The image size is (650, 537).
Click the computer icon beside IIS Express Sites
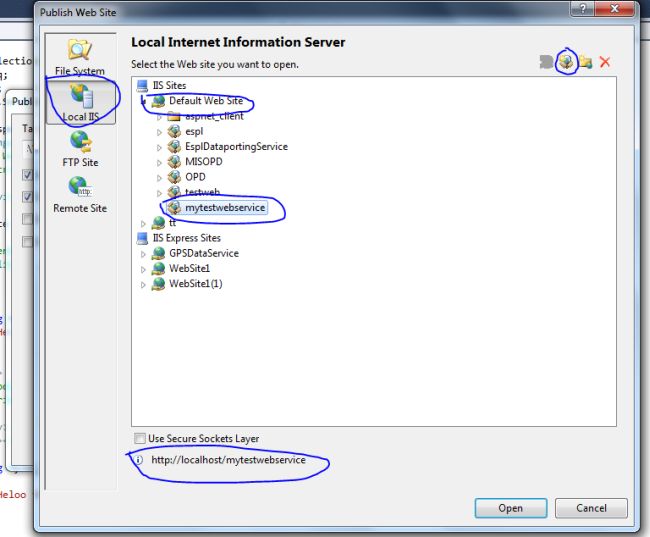tap(142, 238)
